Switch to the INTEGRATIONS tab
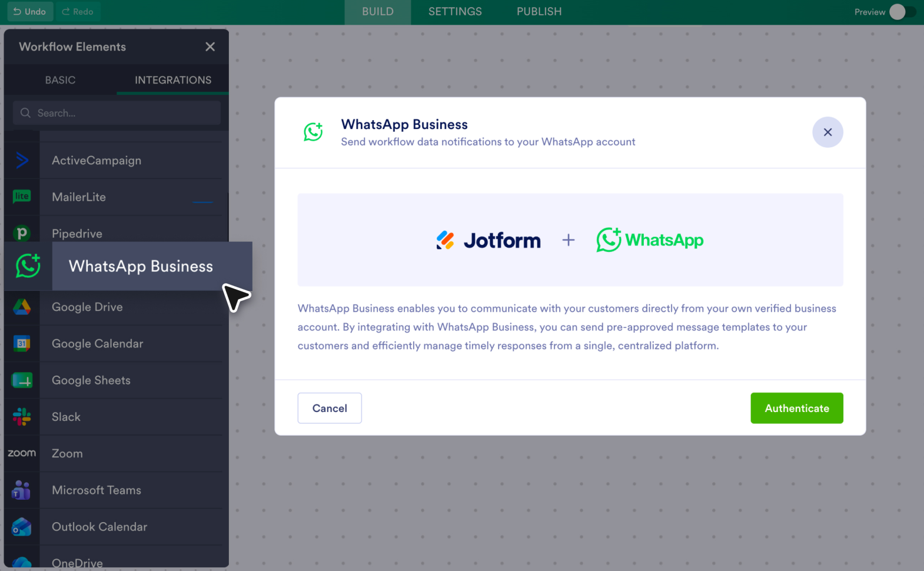 [x=173, y=80]
